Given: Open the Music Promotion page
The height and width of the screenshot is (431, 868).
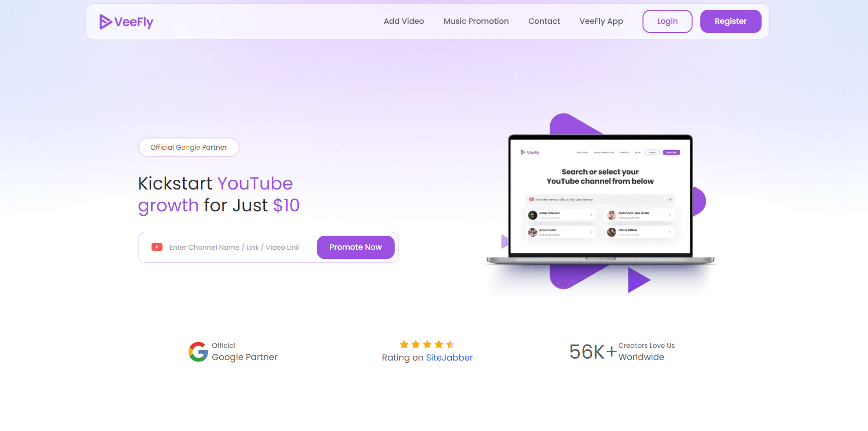Looking at the screenshot, I should tap(476, 21).
